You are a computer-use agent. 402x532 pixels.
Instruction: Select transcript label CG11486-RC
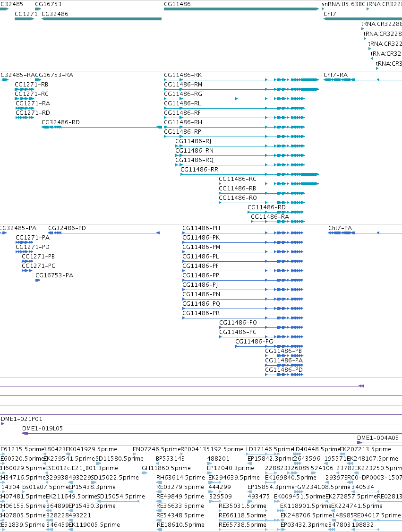238,180
